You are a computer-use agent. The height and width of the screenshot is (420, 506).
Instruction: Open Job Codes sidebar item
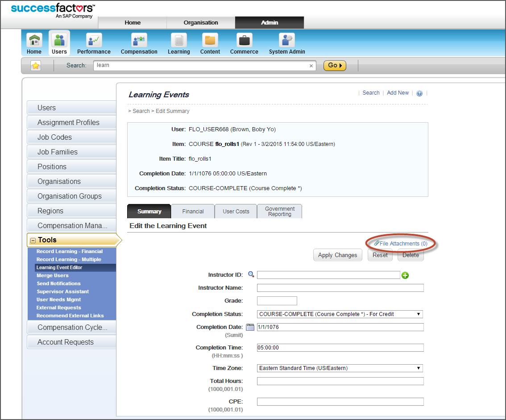pyautogui.click(x=72, y=137)
